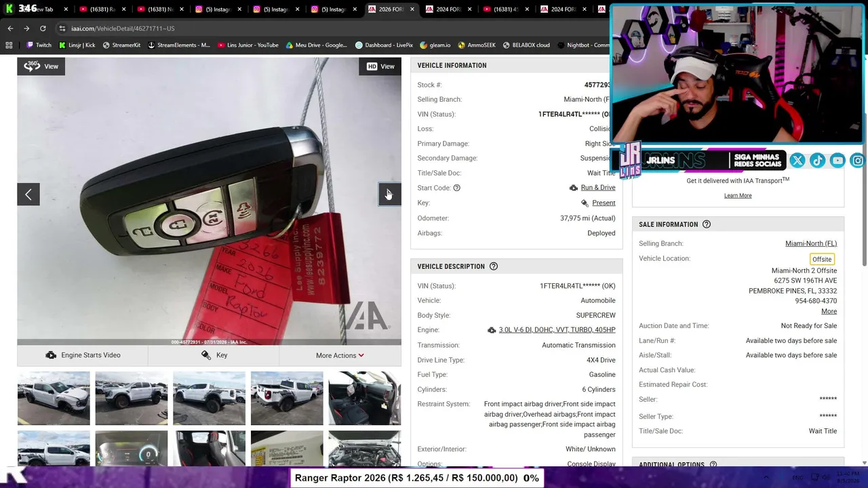
Task: Open Start Code help icon
Action: tap(456, 188)
